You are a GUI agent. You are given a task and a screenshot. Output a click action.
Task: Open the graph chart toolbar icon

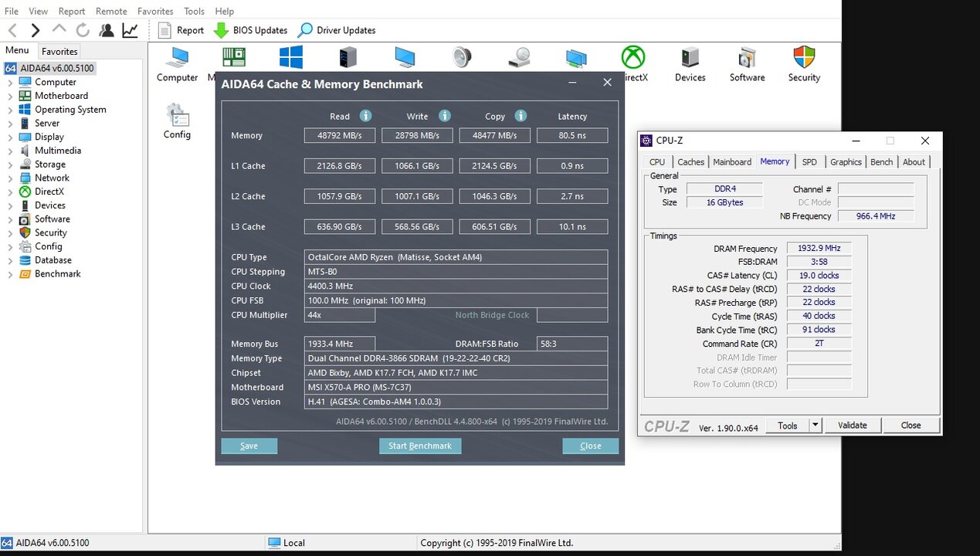point(130,30)
